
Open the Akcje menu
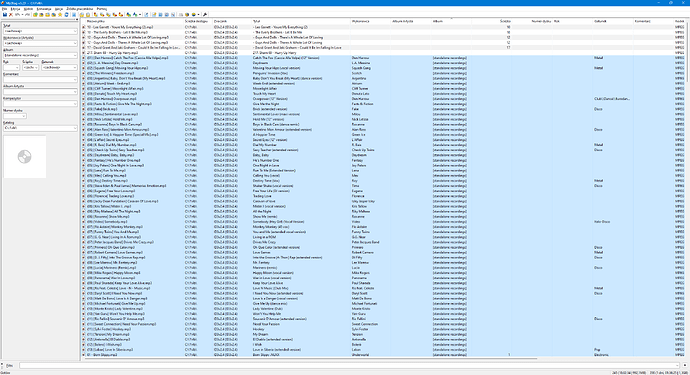[59, 9]
